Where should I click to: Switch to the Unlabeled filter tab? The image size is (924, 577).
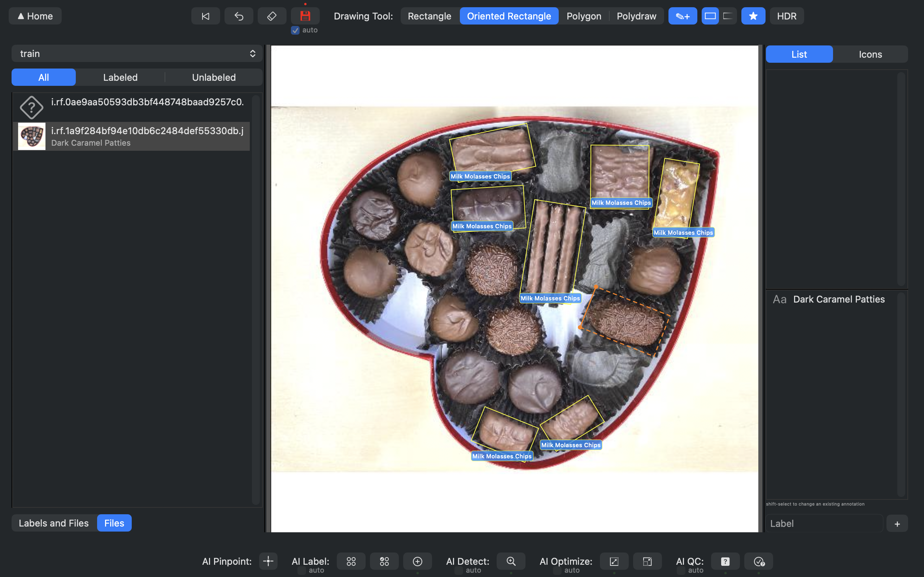(x=214, y=77)
